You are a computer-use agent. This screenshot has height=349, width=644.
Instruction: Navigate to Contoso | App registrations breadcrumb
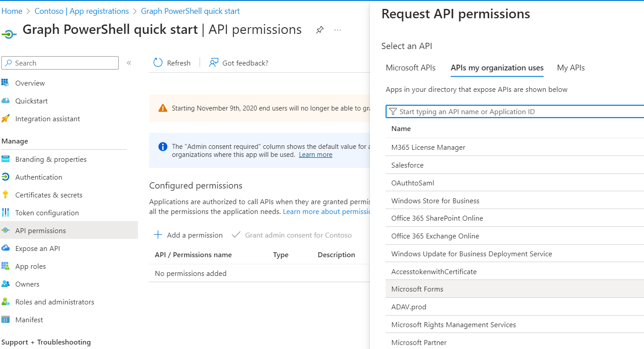[x=82, y=11]
